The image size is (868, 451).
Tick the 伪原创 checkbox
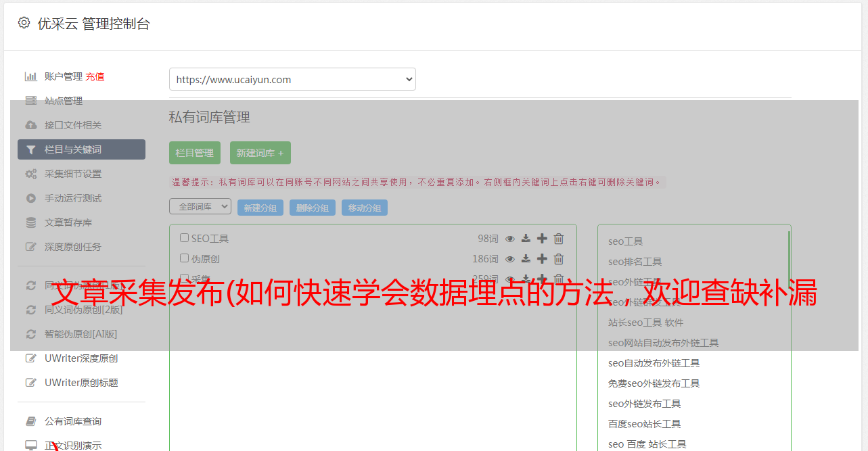[184, 258]
